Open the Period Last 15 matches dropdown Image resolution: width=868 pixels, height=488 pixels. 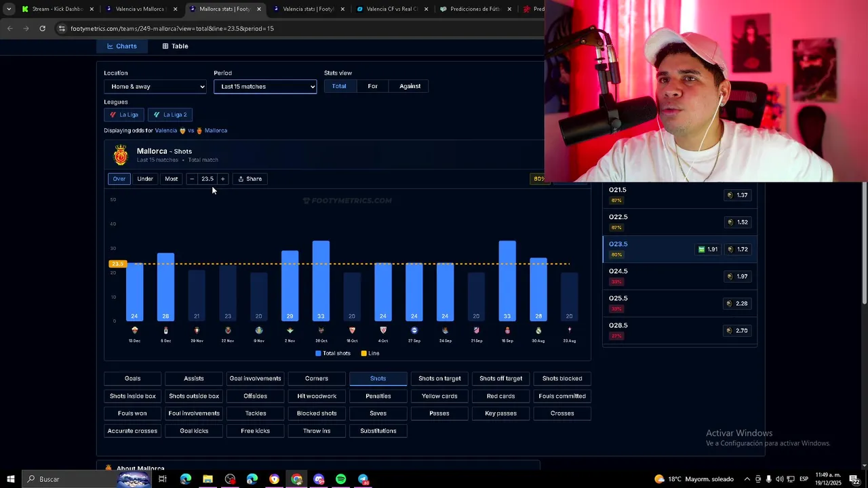point(265,86)
